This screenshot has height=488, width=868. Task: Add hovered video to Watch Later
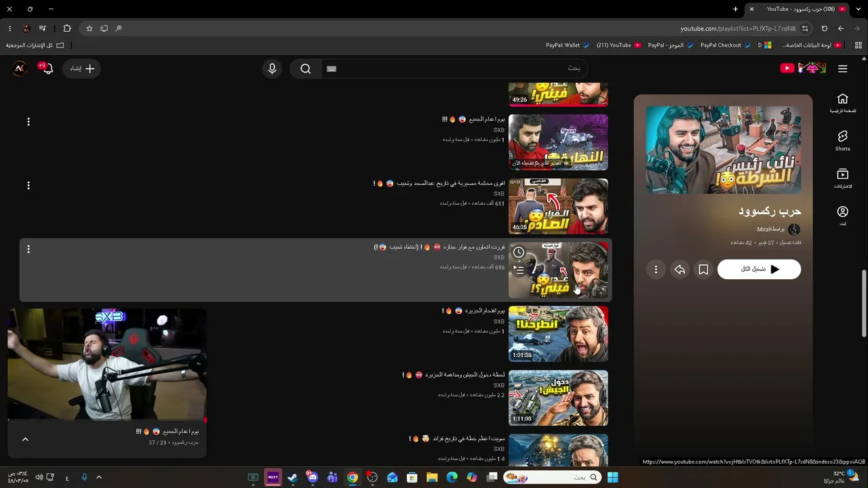click(x=518, y=252)
